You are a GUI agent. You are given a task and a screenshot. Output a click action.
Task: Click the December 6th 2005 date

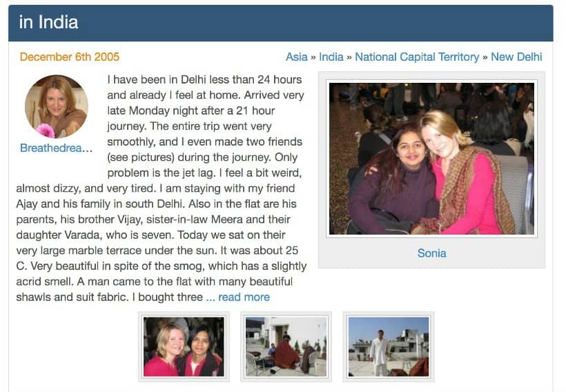pos(69,57)
